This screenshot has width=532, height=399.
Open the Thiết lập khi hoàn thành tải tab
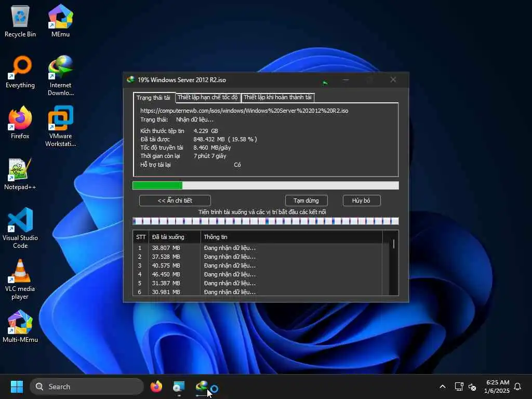[x=277, y=97]
